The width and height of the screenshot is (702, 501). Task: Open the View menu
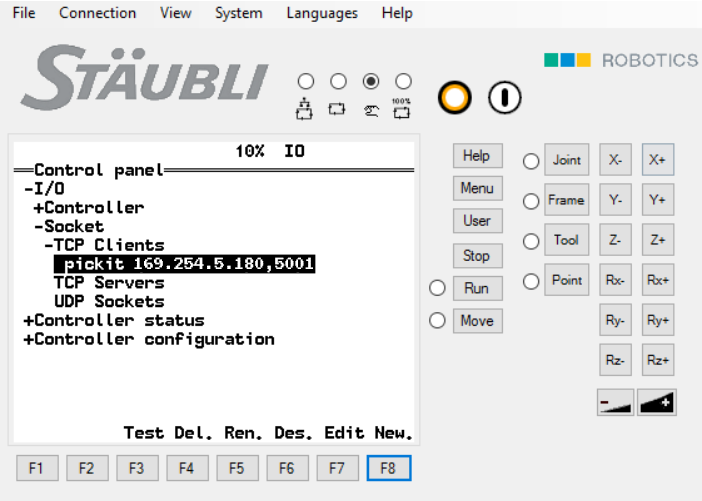click(176, 13)
